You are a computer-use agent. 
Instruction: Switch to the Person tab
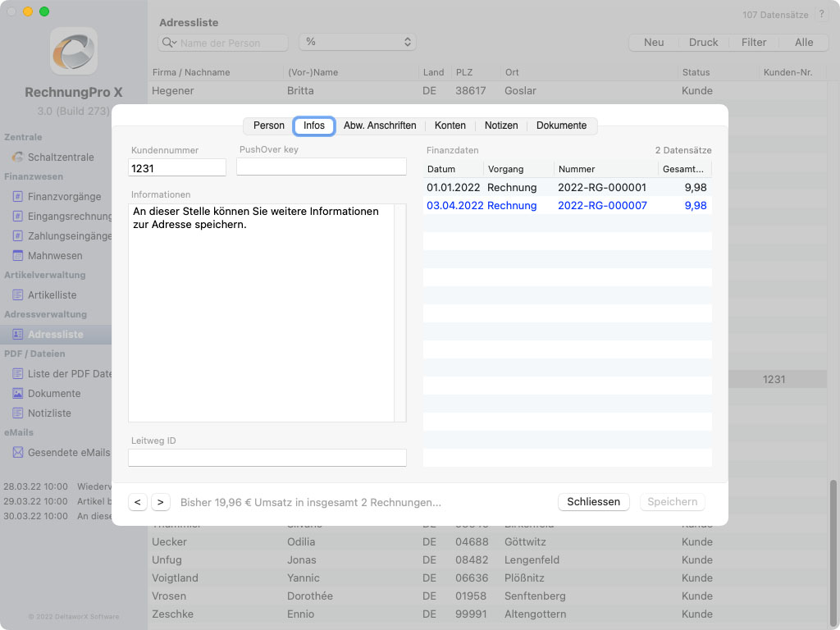point(268,126)
